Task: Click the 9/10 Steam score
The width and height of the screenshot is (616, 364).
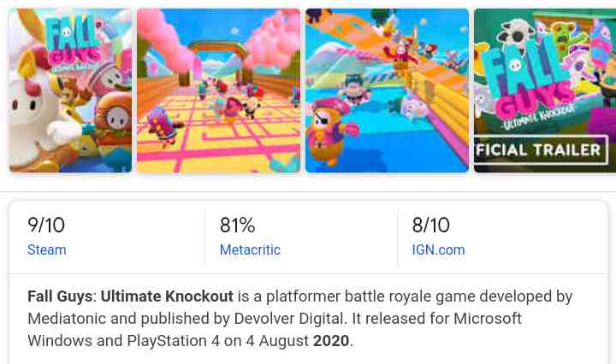Action: tap(46, 226)
